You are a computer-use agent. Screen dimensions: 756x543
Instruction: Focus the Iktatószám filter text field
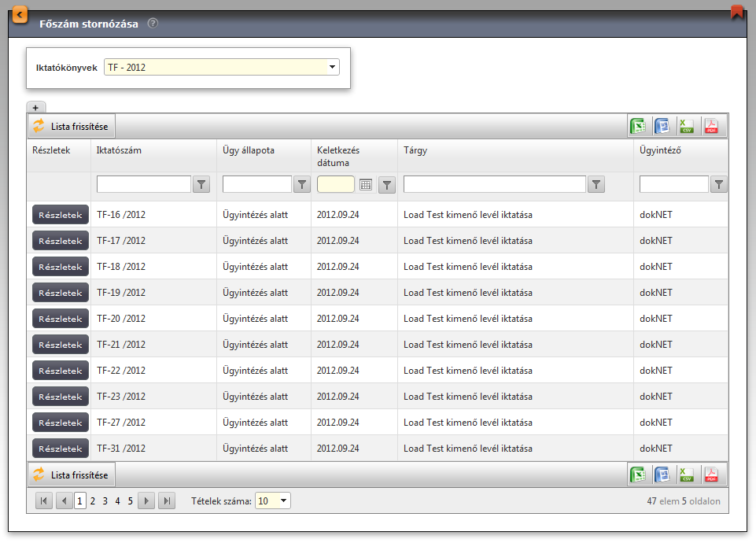tap(144, 184)
